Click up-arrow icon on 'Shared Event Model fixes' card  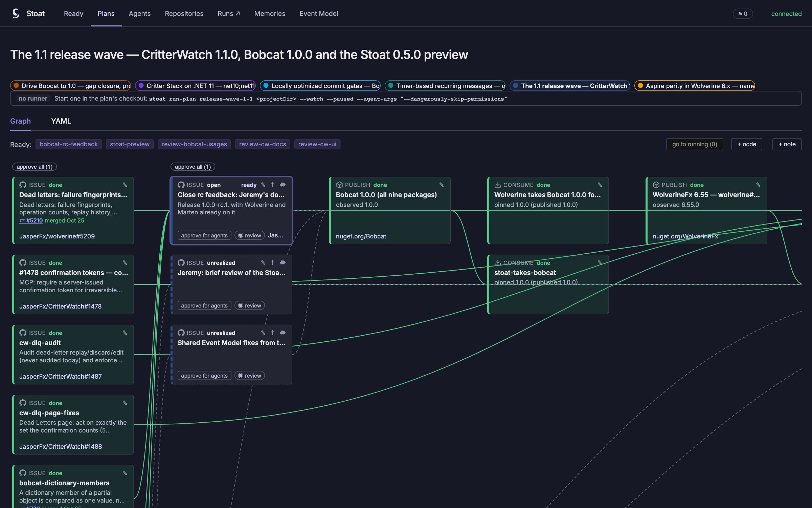(273, 333)
